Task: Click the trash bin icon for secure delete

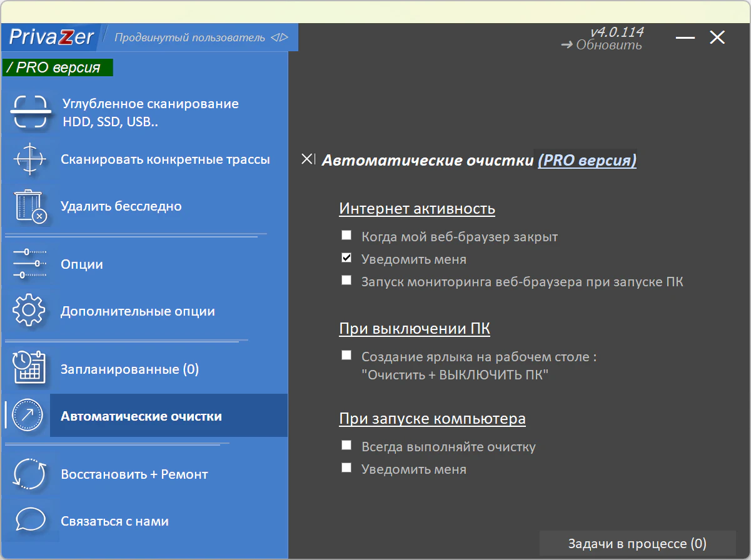Action: tap(29, 206)
